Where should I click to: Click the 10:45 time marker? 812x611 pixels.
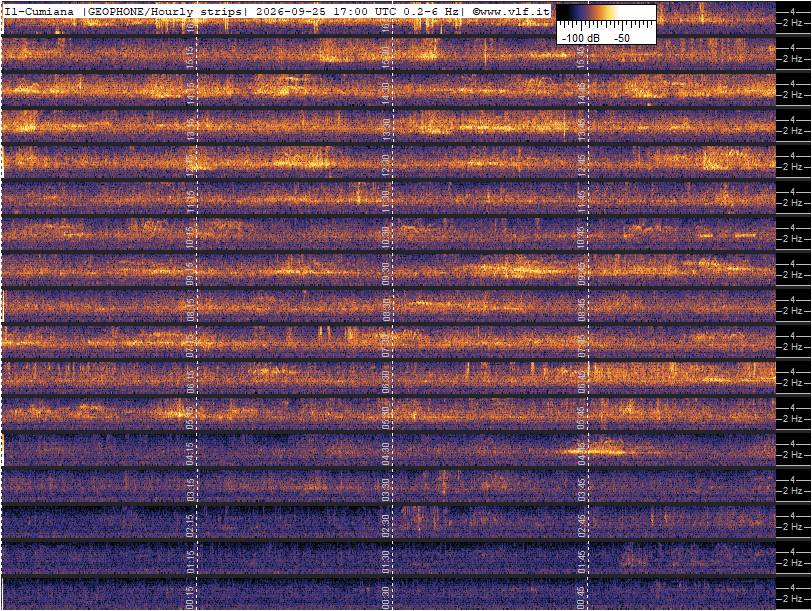(x=582, y=239)
